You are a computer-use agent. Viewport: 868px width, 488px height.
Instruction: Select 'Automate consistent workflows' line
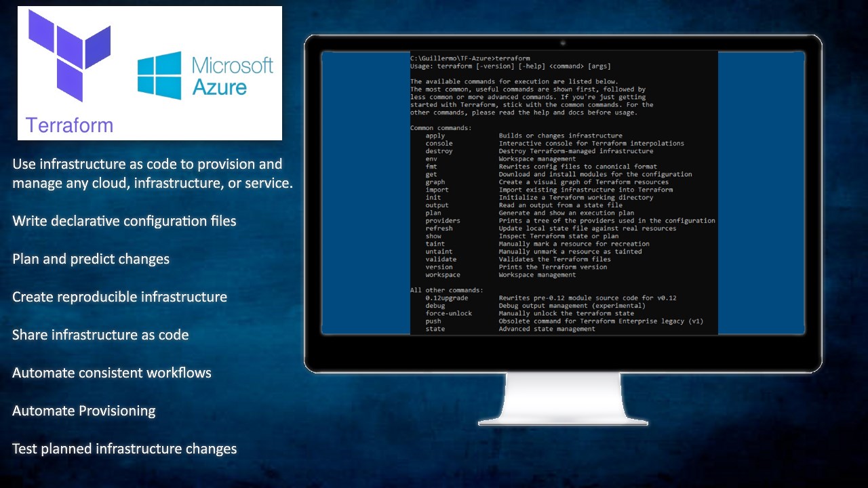pos(112,373)
